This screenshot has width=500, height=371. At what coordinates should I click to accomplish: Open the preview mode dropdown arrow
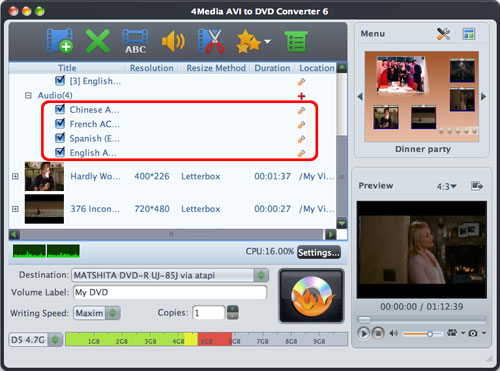[463, 333]
